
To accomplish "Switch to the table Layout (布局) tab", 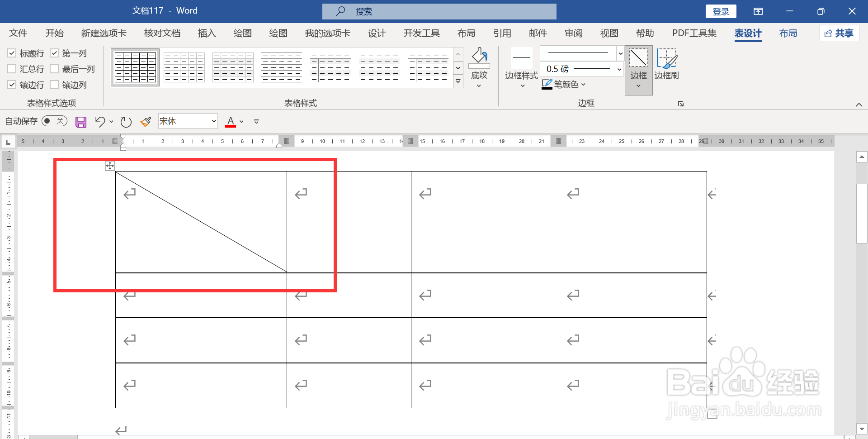I will coord(788,33).
